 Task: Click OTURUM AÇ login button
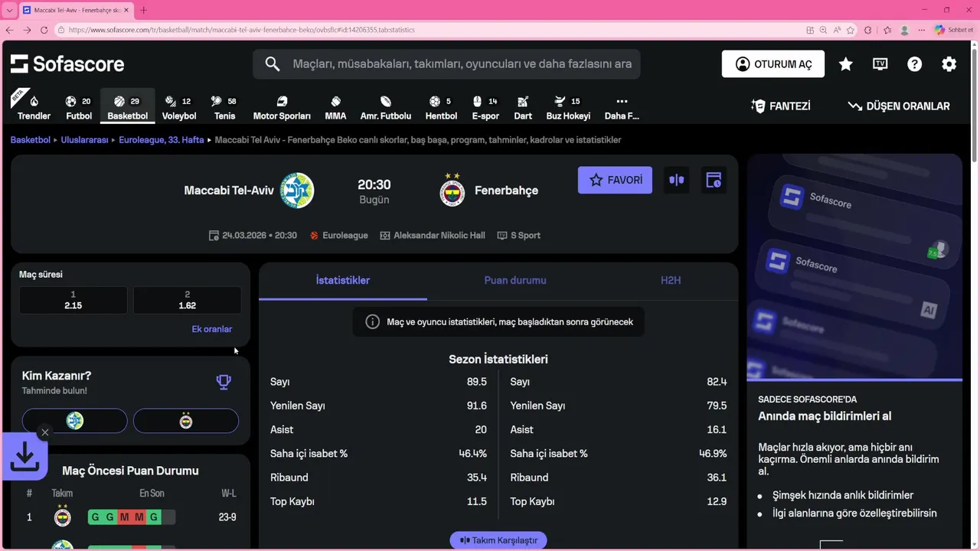tap(773, 64)
